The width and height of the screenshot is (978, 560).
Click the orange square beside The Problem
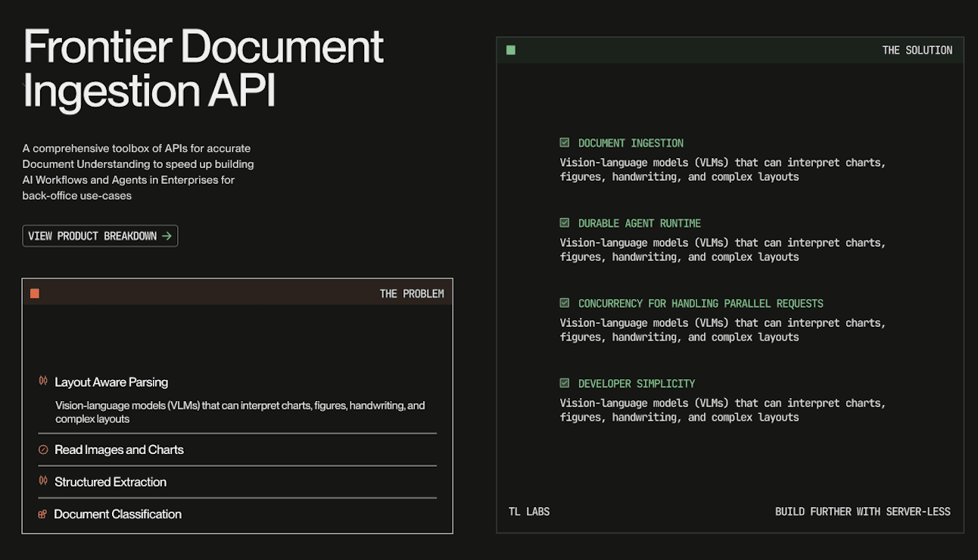click(34, 293)
